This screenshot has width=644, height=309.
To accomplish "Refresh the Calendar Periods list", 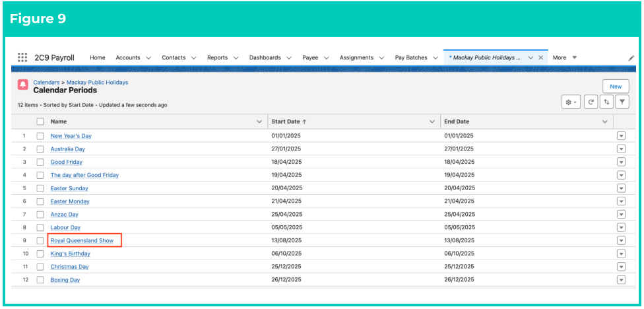I will 591,102.
